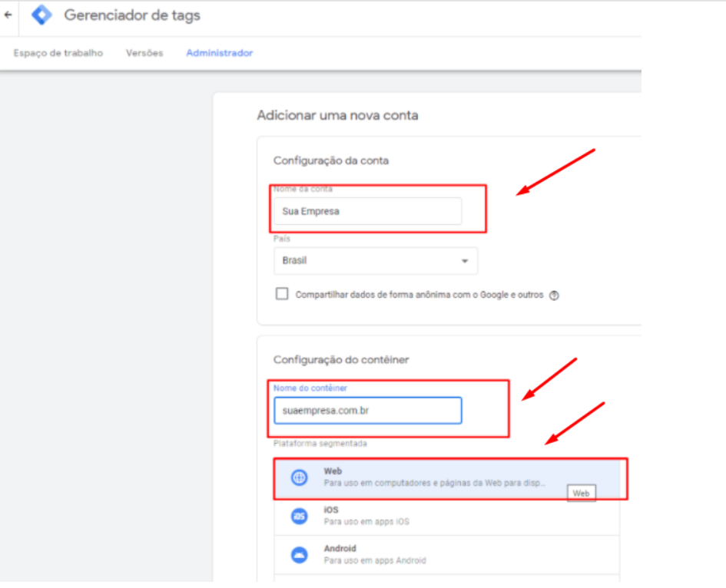Image resolution: width=726 pixels, height=588 pixels.
Task: Open the País dropdown showing Brasil
Action: [x=375, y=261]
